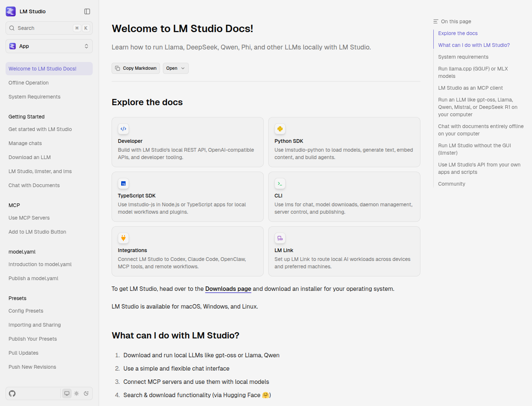
Task: Switch to light theme sun icon
Action: tap(76, 393)
